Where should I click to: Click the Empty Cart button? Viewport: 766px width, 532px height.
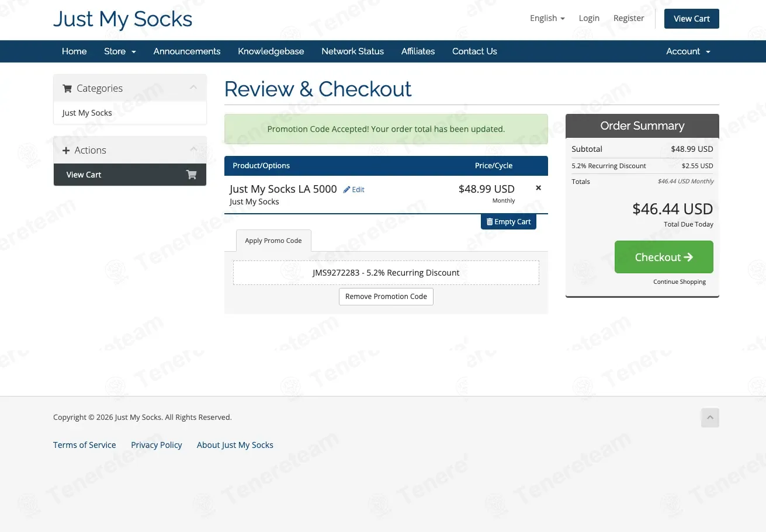pos(508,222)
